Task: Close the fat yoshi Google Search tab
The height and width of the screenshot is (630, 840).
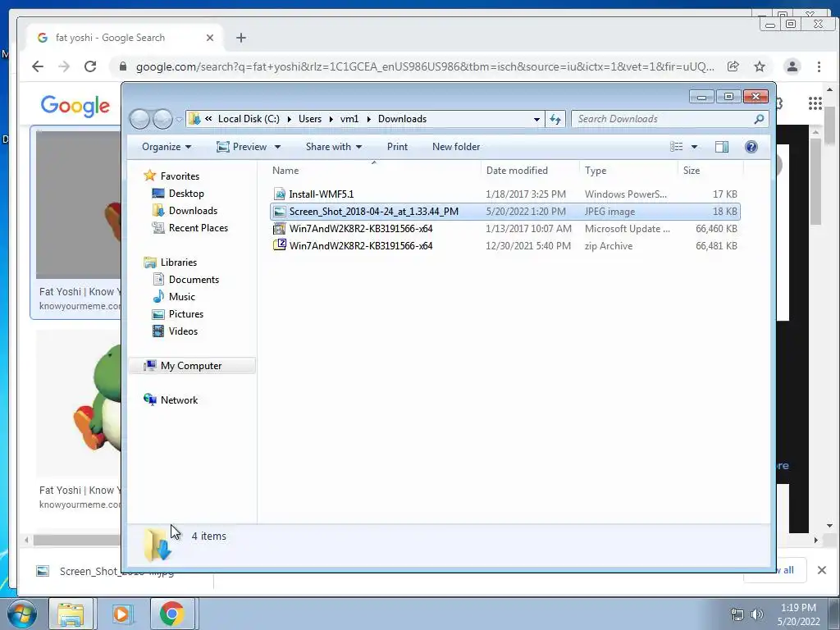Action: click(210, 38)
